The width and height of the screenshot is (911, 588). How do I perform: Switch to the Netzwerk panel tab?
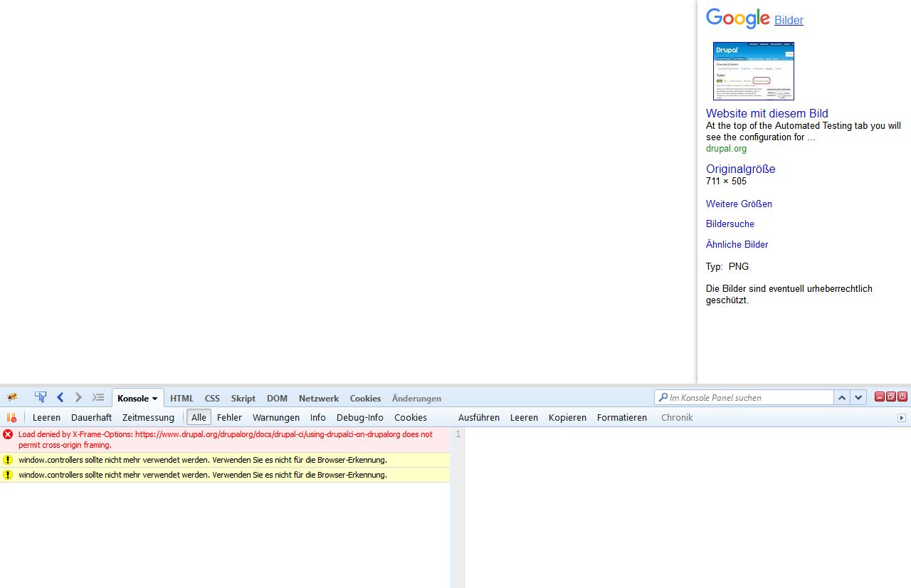(318, 398)
